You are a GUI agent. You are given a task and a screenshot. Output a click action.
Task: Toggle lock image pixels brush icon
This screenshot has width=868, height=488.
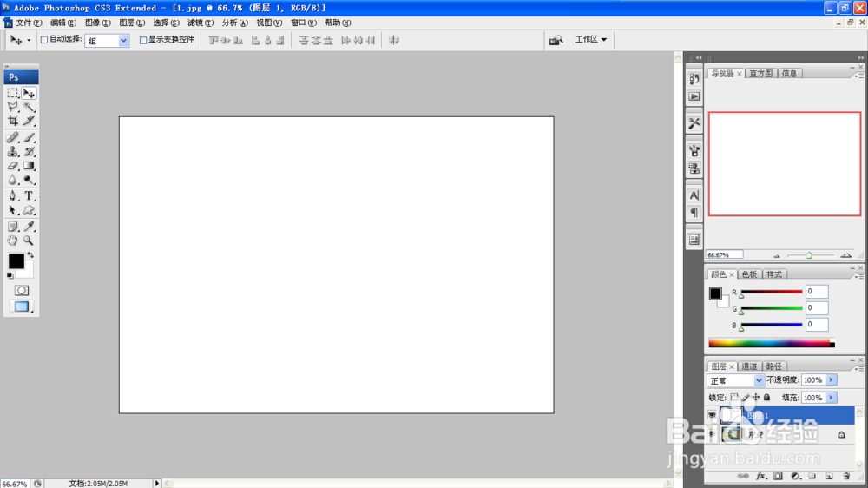745,397
